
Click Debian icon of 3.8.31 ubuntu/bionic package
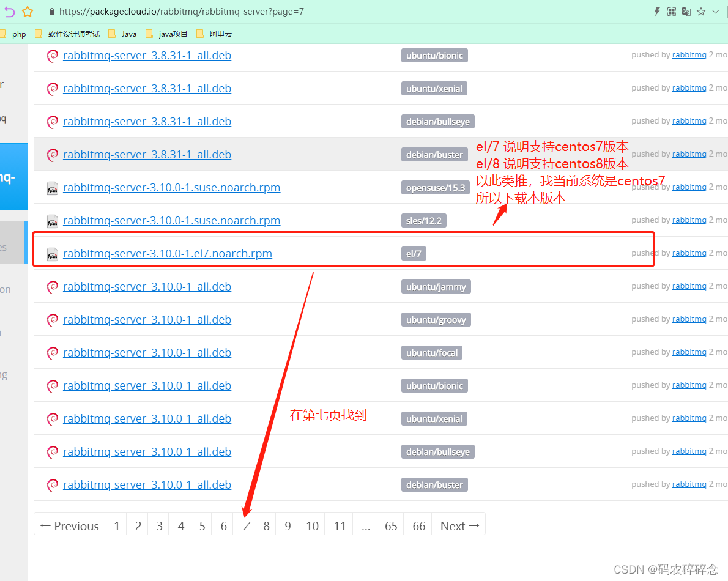click(53, 56)
